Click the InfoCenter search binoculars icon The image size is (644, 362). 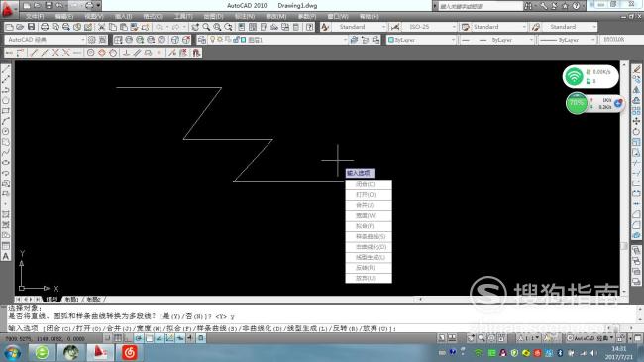coord(528,6)
